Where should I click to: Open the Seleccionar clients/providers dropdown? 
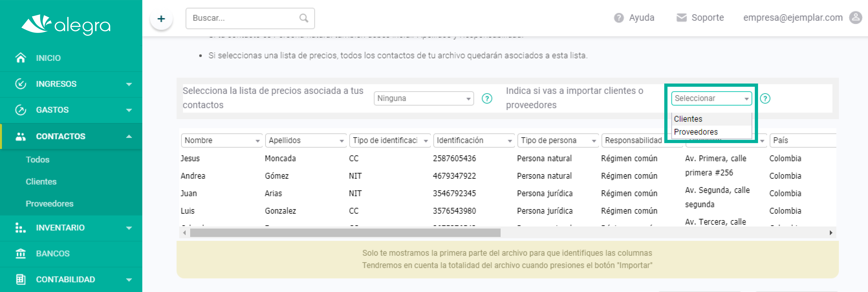click(x=711, y=98)
